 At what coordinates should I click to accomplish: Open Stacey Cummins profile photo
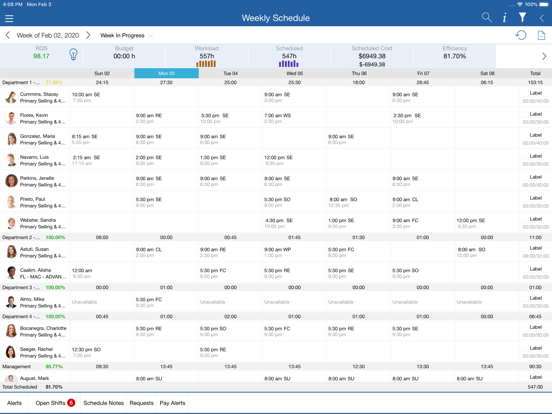coord(11,97)
